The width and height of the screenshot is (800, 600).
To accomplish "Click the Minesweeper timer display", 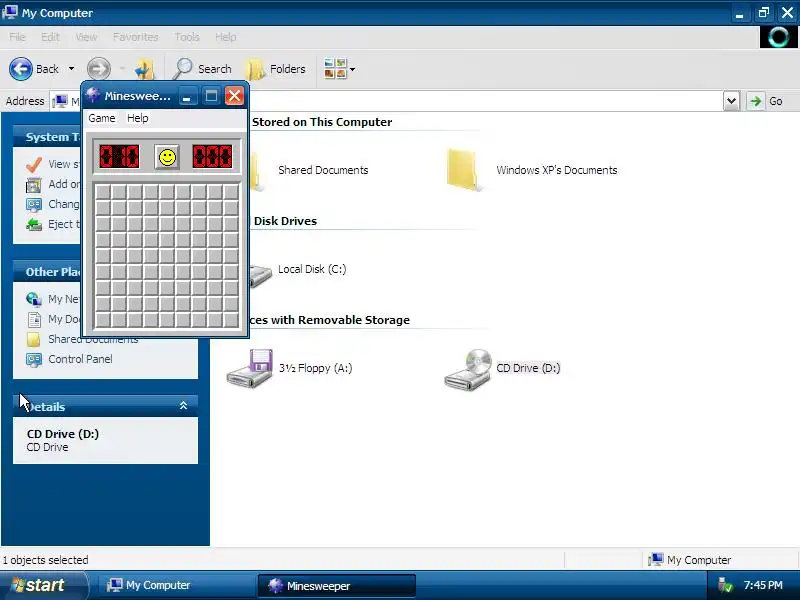I will coord(212,157).
